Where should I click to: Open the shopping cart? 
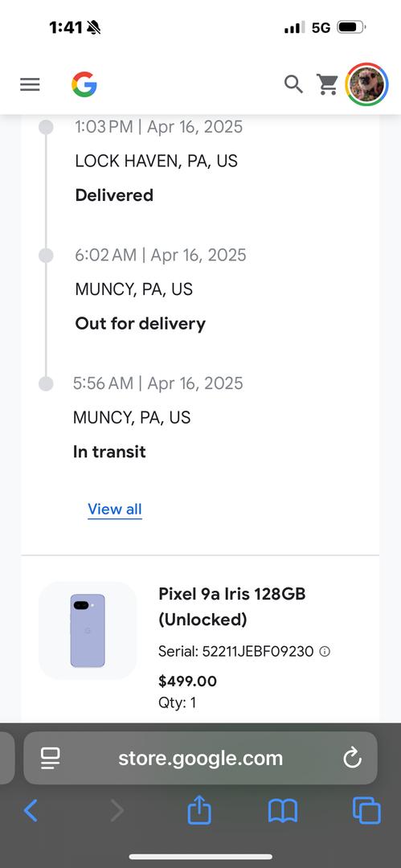pos(327,84)
